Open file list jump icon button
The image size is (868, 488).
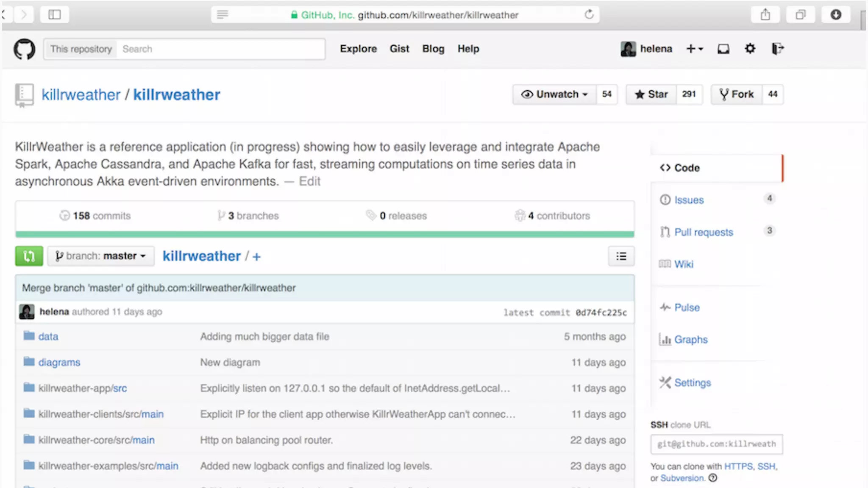pos(621,256)
